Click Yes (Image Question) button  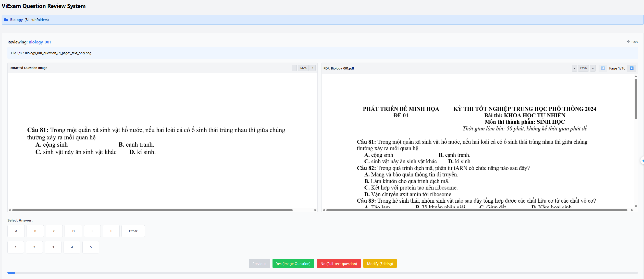pos(293,263)
